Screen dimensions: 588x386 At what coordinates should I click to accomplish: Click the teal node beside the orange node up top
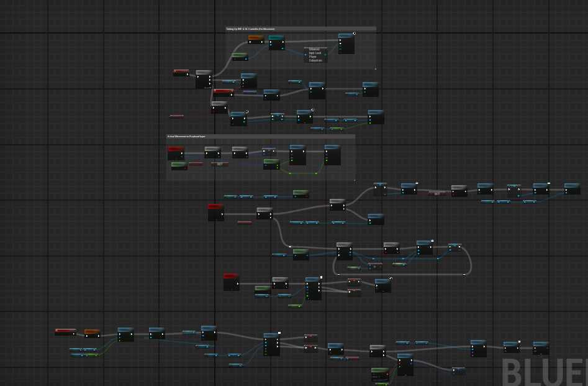coord(276,42)
